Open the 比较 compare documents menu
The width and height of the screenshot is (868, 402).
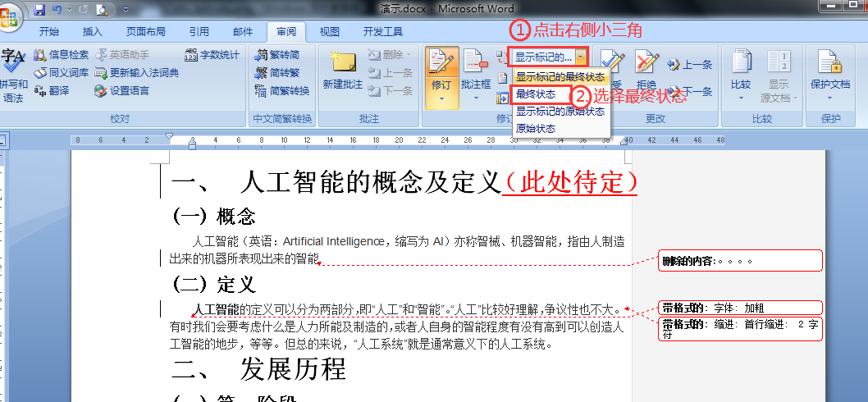click(741, 75)
